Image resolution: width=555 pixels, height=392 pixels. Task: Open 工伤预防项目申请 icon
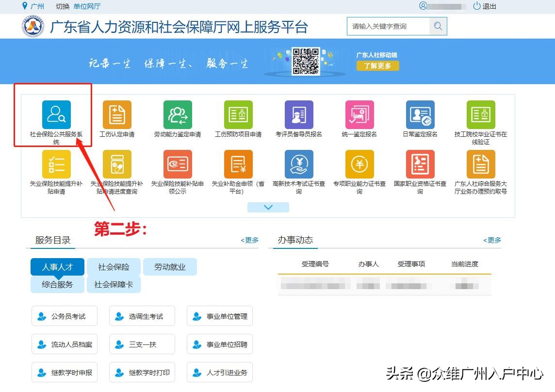238,114
